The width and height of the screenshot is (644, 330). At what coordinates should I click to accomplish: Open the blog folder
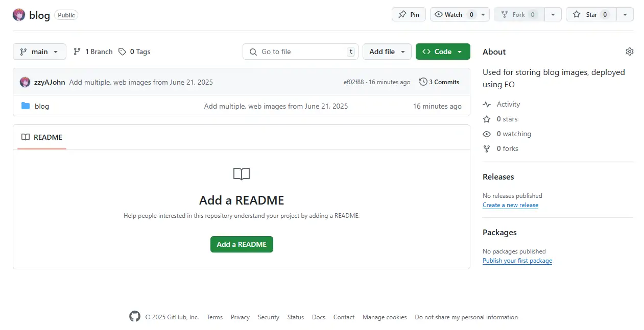click(42, 106)
